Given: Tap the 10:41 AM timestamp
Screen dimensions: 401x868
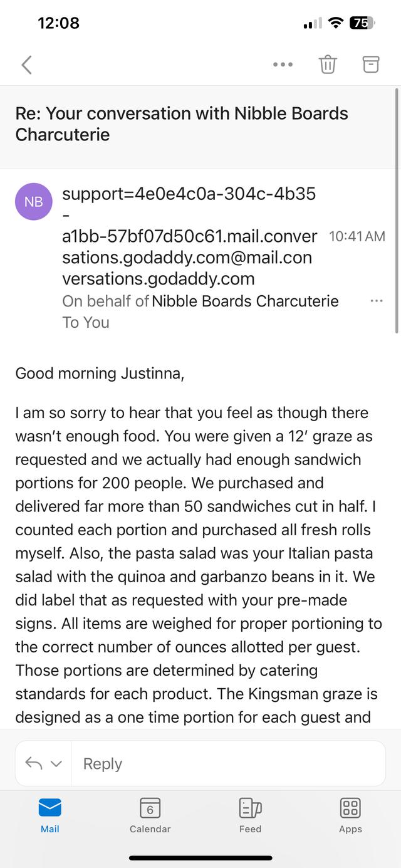Looking at the screenshot, I should click(357, 236).
